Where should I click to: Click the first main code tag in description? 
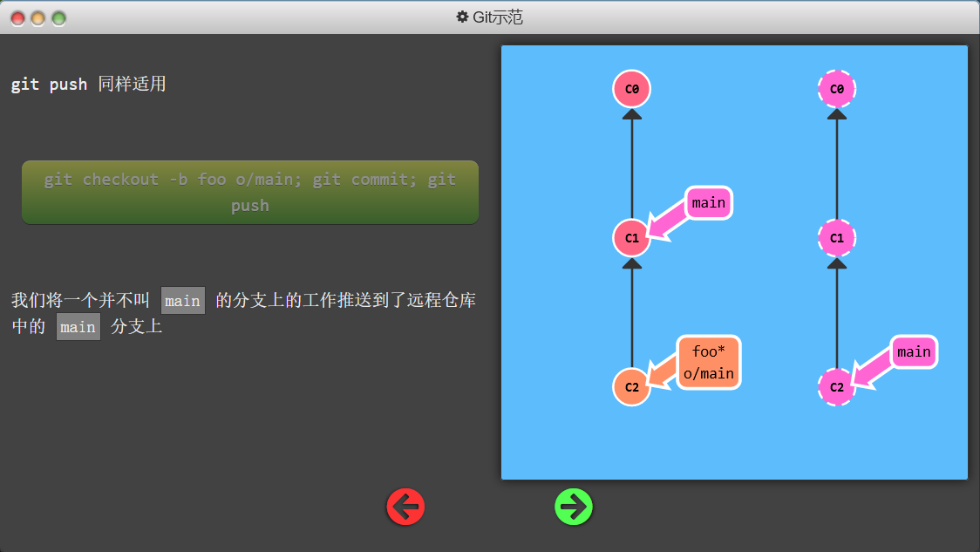pyautogui.click(x=183, y=301)
